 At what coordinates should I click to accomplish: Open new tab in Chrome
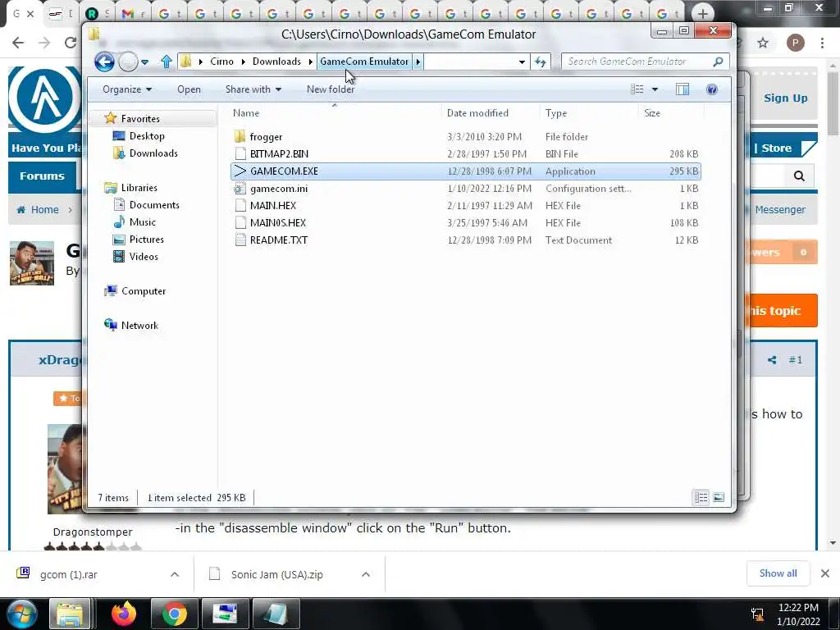pyautogui.click(x=703, y=13)
